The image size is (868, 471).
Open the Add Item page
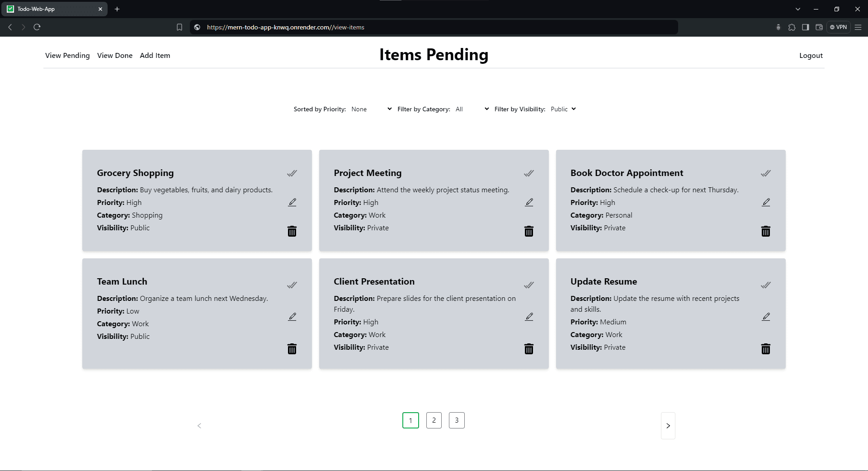[155, 55]
